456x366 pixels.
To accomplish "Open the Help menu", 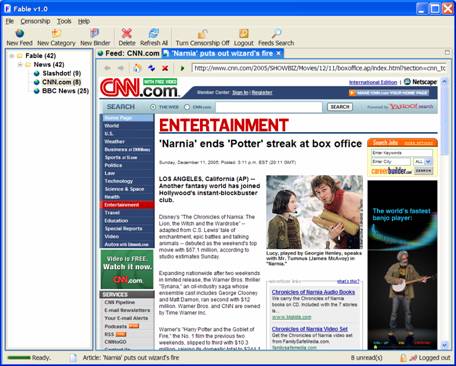I will click(84, 21).
